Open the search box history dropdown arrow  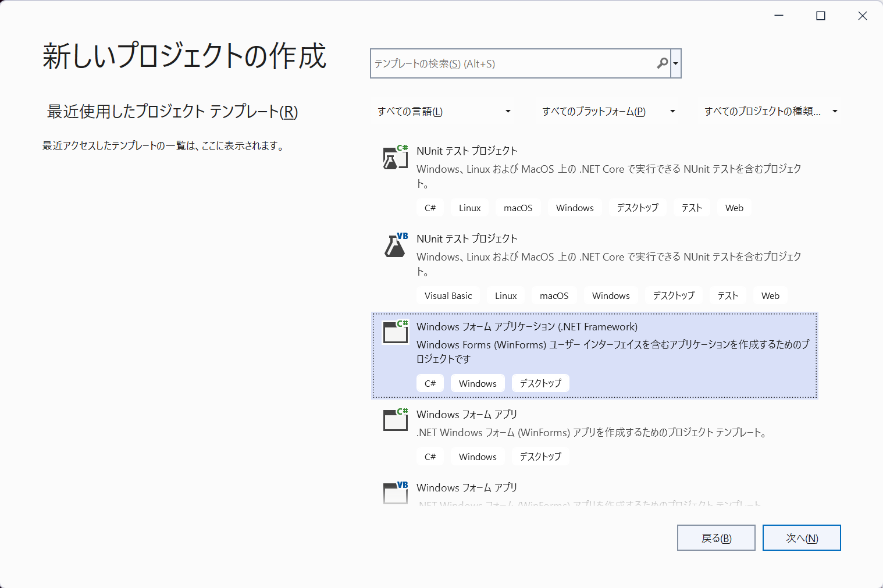[x=675, y=63]
